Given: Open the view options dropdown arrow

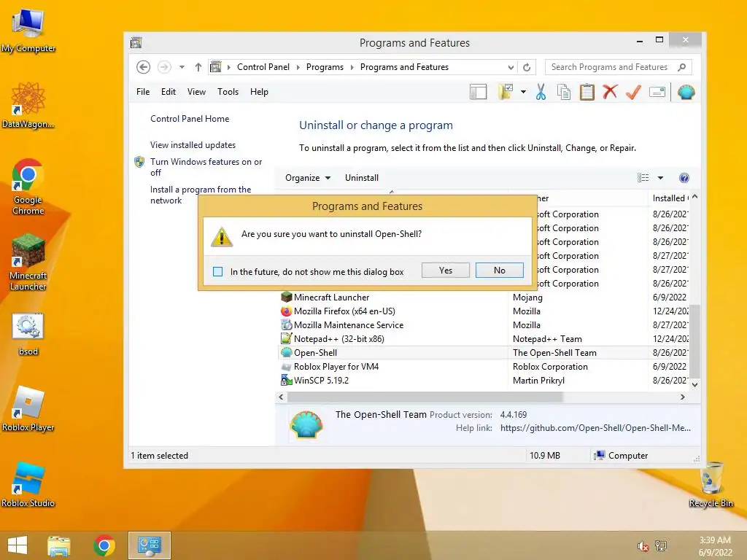Looking at the screenshot, I should pos(660,178).
